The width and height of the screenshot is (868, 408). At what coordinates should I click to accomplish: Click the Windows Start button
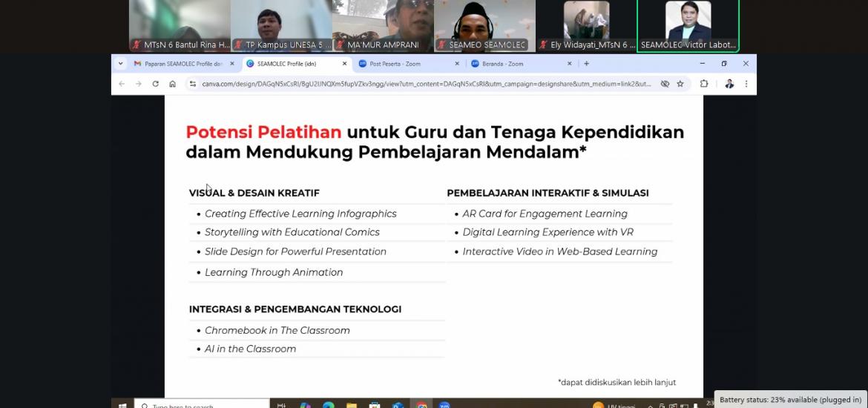click(x=123, y=405)
